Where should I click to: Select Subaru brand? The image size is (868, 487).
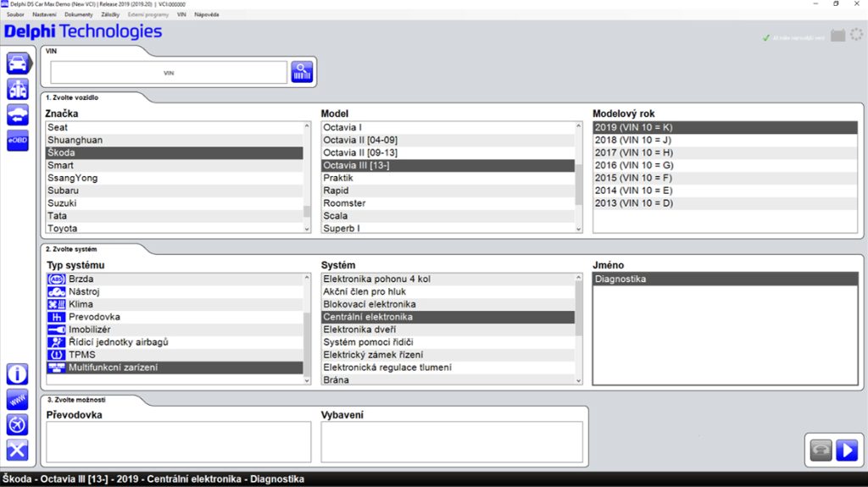pyautogui.click(x=174, y=191)
